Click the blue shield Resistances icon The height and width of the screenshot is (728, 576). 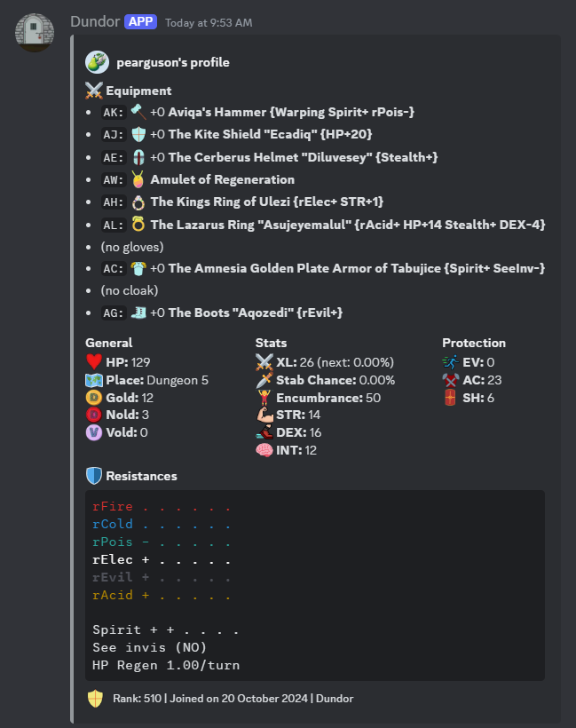point(94,476)
